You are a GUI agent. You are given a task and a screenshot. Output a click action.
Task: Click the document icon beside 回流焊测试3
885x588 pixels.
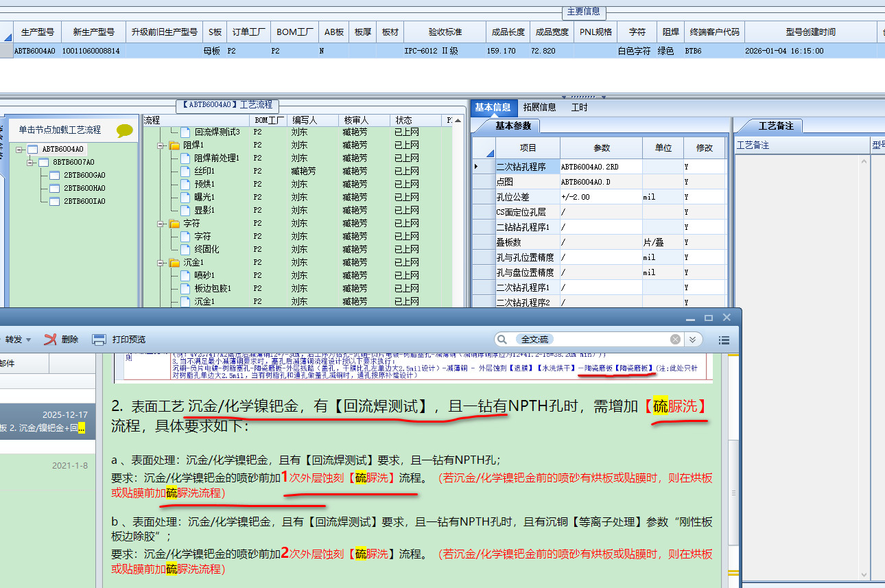click(185, 132)
